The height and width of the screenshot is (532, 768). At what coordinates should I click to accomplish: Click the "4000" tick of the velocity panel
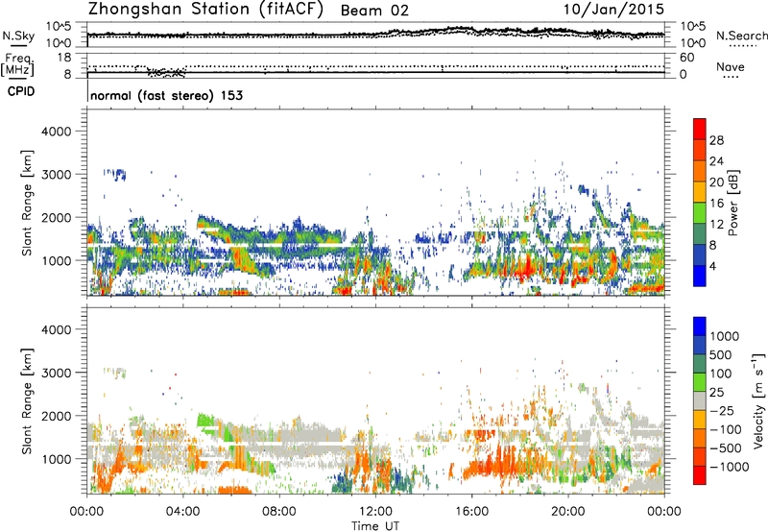(56, 329)
